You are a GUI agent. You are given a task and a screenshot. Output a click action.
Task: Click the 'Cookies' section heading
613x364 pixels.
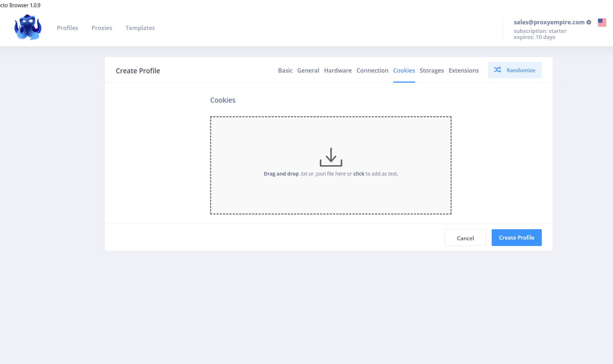click(223, 100)
